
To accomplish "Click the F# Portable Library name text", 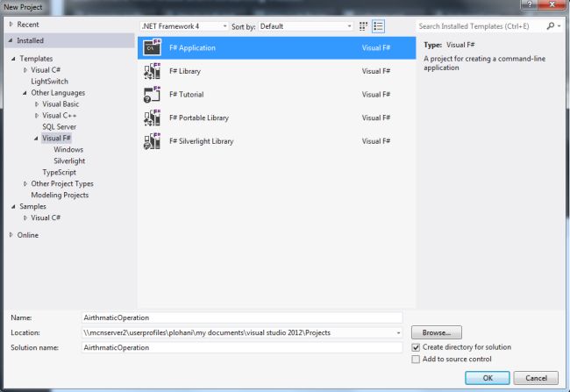I will tap(199, 118).
